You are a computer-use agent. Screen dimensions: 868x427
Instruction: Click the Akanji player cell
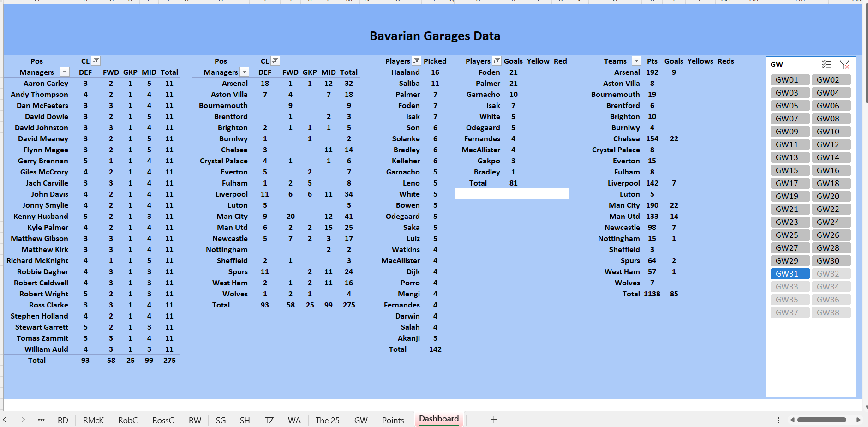click(409, 338)
